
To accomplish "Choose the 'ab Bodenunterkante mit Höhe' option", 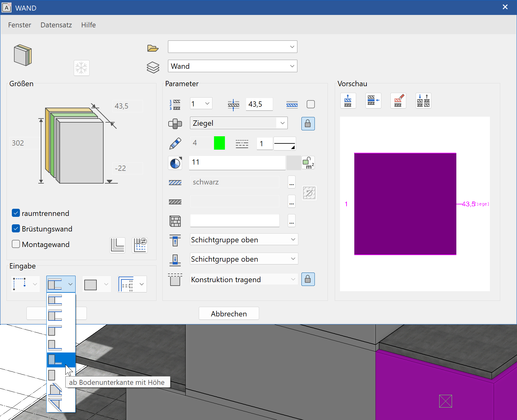I will click(61, 360).
